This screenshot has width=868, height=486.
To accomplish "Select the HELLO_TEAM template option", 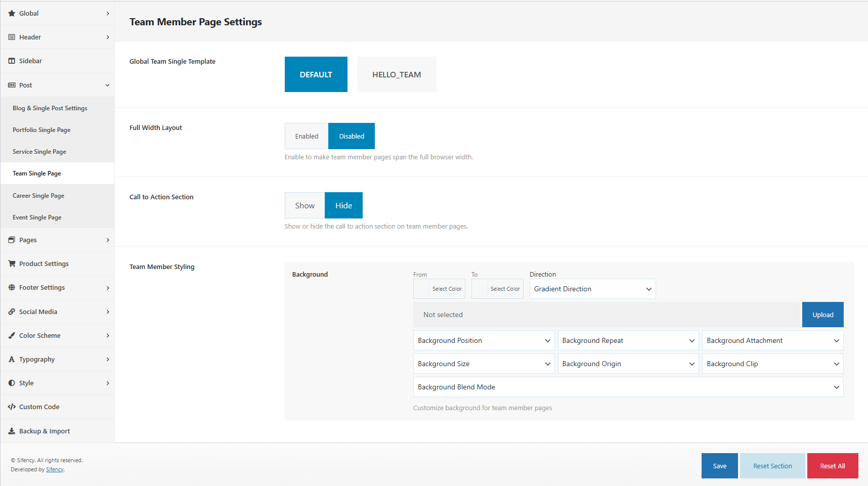I will pyautogui.click(x=397, y=75).
